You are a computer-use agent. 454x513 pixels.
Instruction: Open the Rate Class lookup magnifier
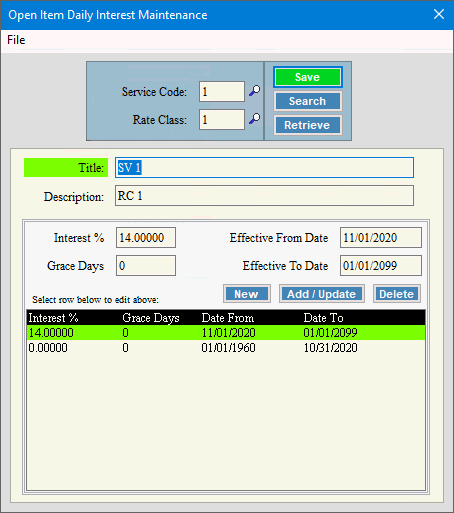[x=255, y=119]
